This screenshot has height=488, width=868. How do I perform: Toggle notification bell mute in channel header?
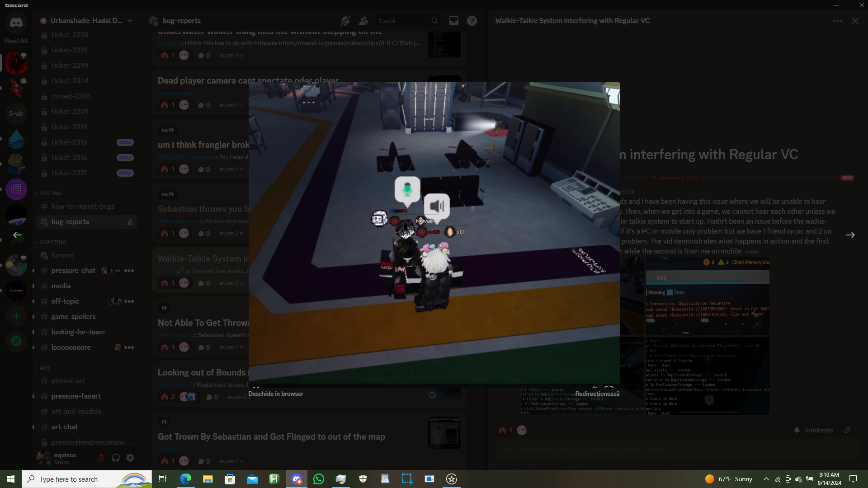(x=345, y=21)
